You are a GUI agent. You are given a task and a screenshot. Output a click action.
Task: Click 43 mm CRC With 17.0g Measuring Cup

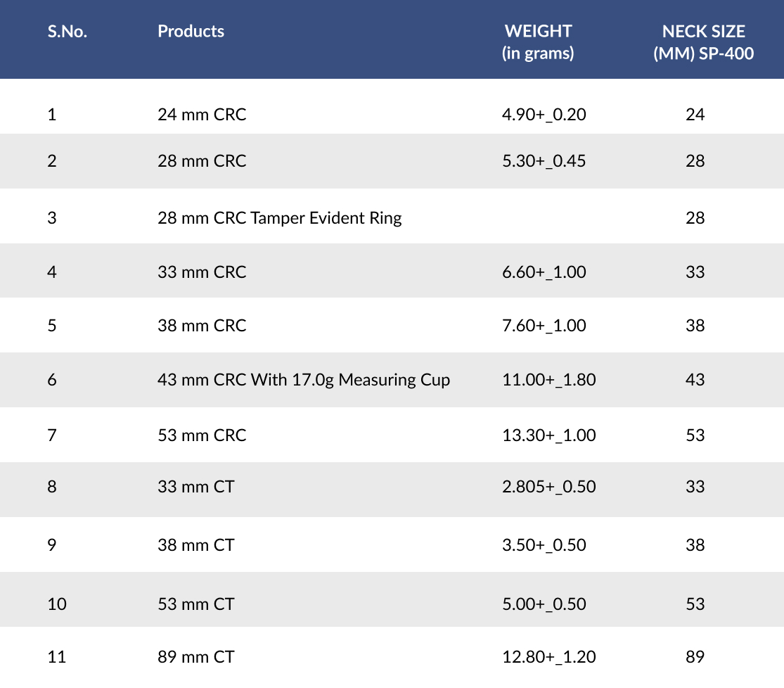(x=304, y=380)
